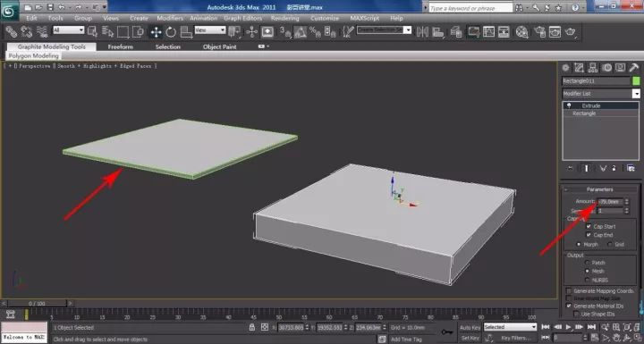Viewport: 644px width, 344px height.
Task: Switch to Modify command panel tab
Action: (579, 68)
